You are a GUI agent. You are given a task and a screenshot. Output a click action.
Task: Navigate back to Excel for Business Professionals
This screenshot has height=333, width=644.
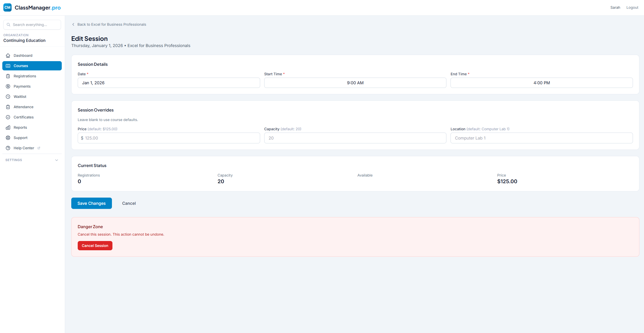tap(112, 24)
